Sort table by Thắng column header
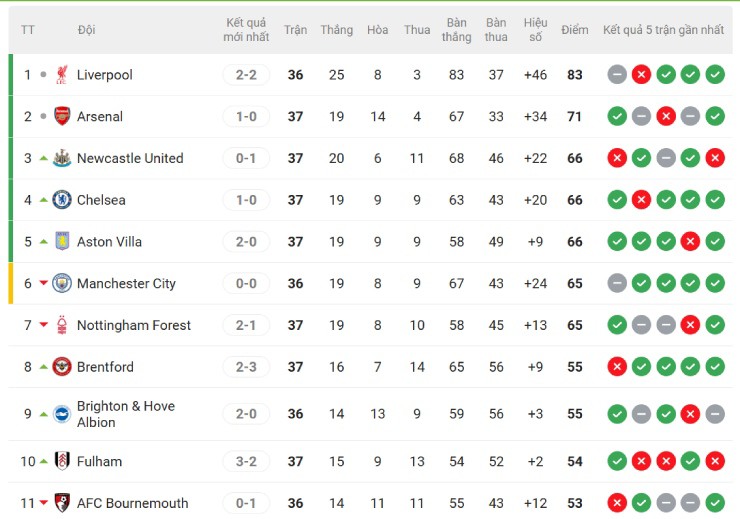 336,30
